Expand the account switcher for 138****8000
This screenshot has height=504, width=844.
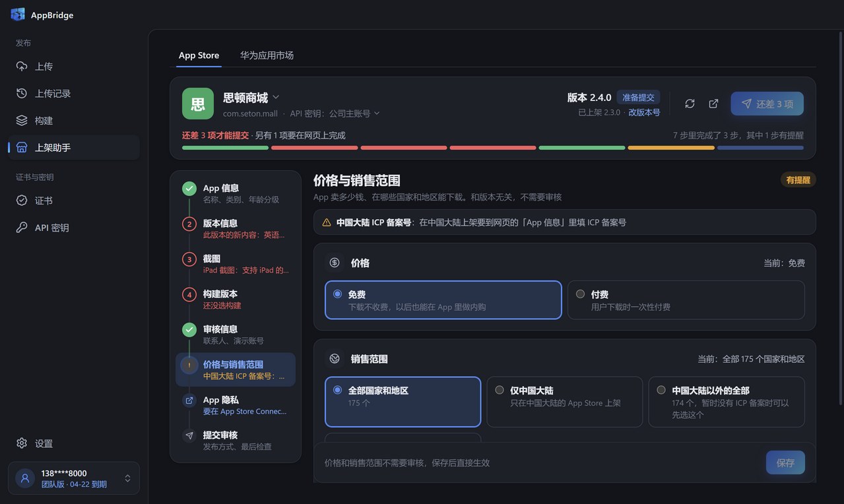[127, 478]
